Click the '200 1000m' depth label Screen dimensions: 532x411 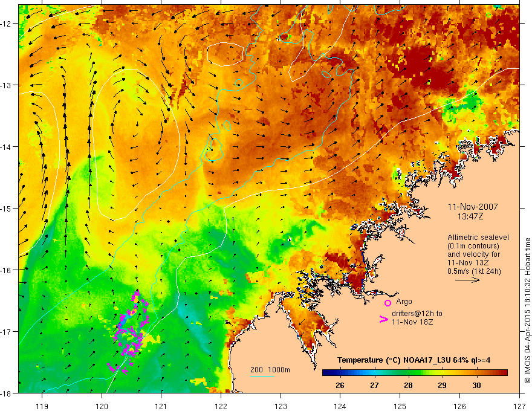pos(270,370)
